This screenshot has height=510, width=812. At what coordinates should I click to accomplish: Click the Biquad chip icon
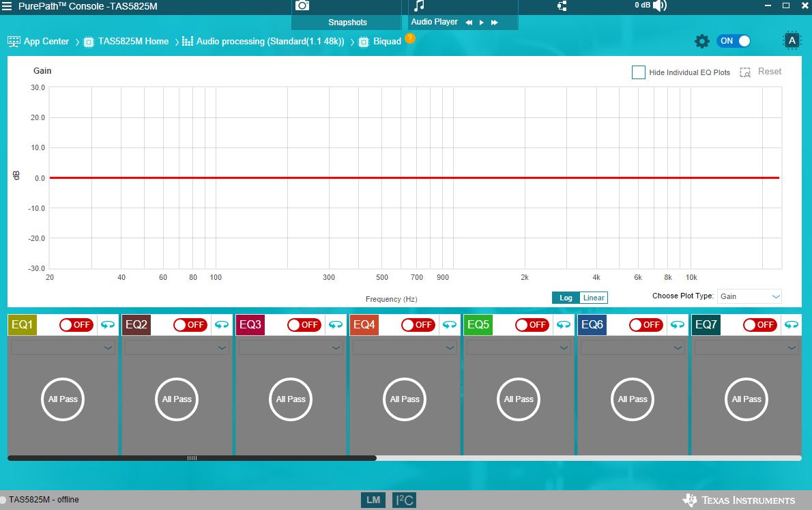pos(364,42)
